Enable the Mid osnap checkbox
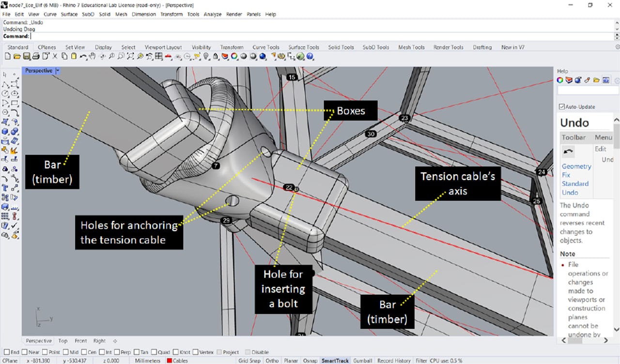The image size is (620, 364). click(x=66, y=352)
